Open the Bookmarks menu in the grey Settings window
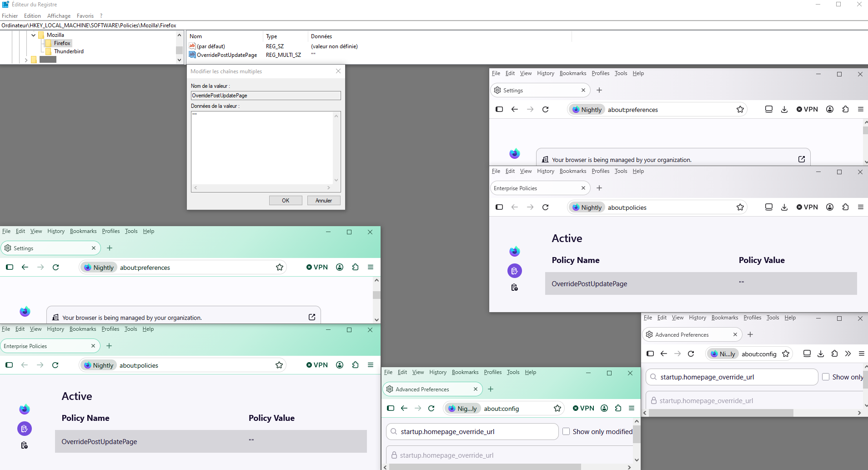The height and width of the screenshot is (470, 868). click(x=573, y=73)
